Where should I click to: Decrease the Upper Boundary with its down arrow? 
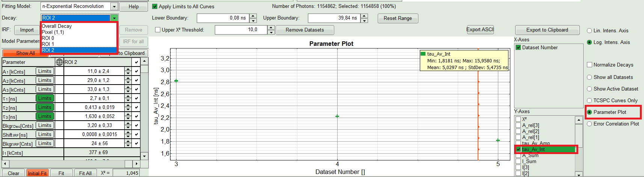pos(364,20)
